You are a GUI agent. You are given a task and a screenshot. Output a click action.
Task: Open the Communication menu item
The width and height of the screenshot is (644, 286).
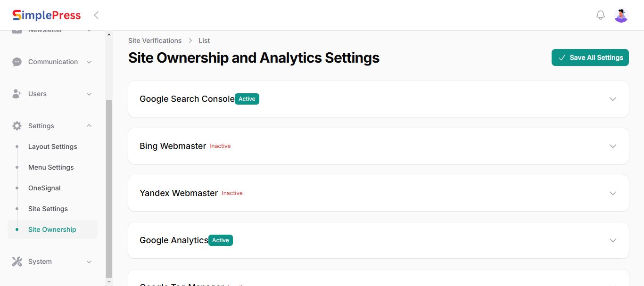[53, 62]
